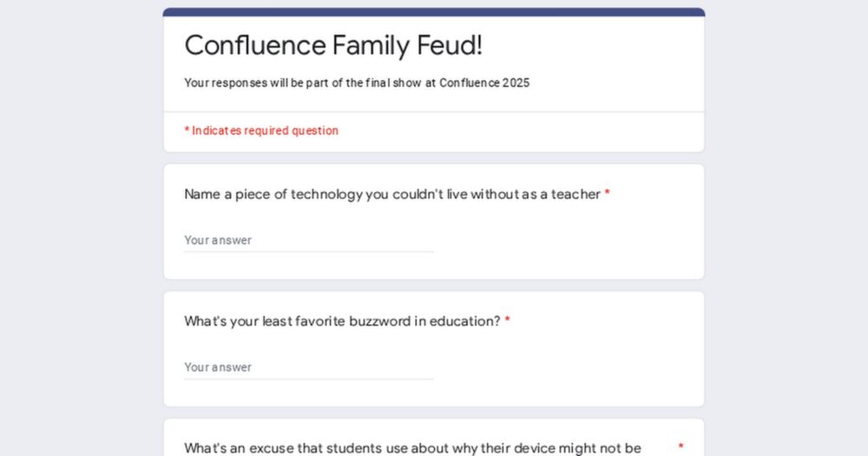The width and height of the screenshot is (868, 456).
Task: Click the underline beneath the first answer field
Action: 309,252
